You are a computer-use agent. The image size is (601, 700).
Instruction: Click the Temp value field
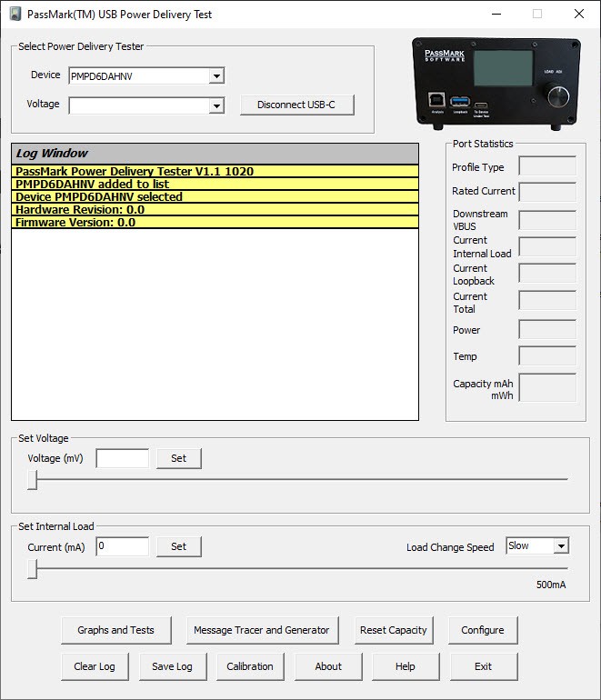click(547, 355)
